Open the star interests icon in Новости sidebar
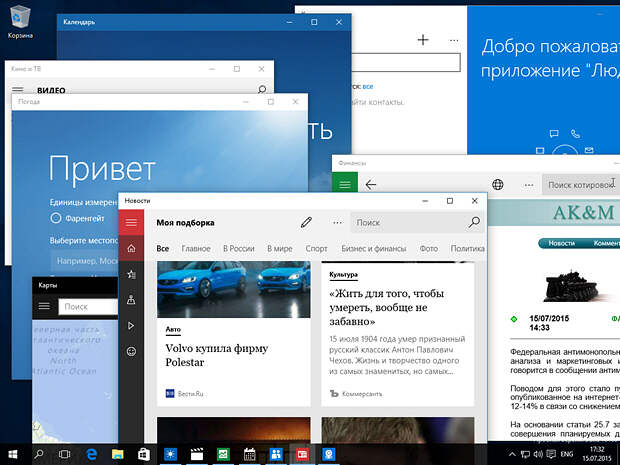This screenshot has width=620, height=465. (131, 274)
